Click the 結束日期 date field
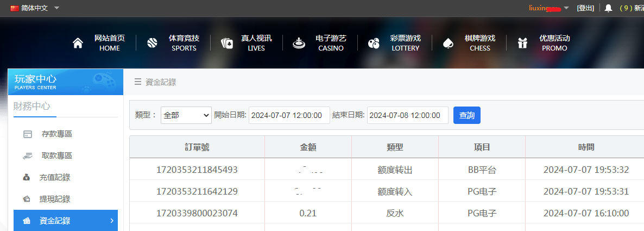This screenshot has width=644, height=231. 407,115
